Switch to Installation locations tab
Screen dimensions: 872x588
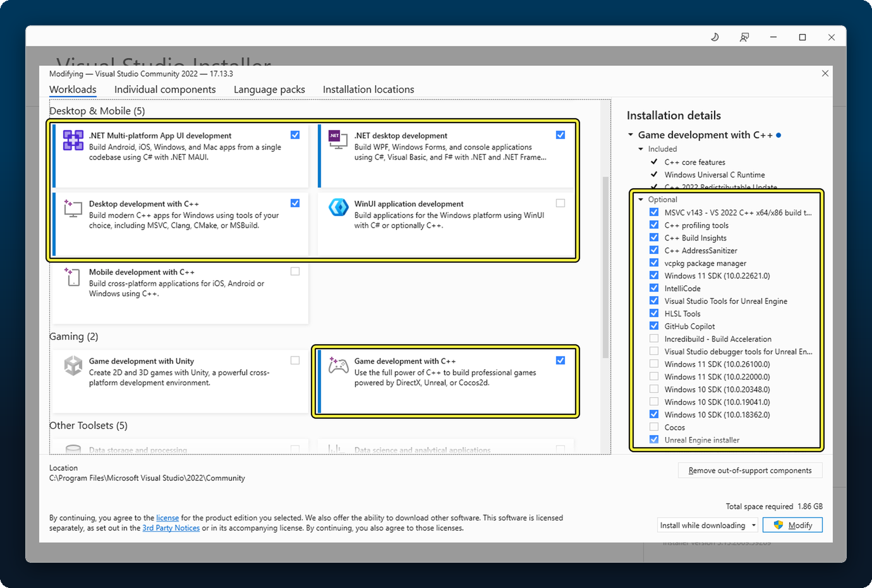[x=368, y=90]
